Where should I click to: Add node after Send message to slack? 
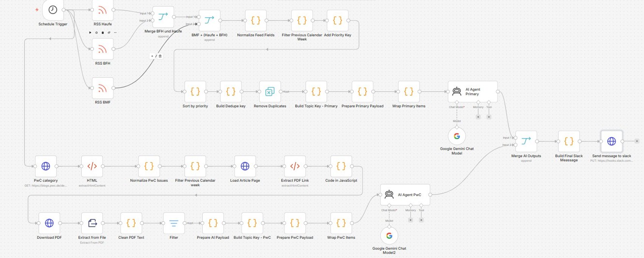click(637, 141)
